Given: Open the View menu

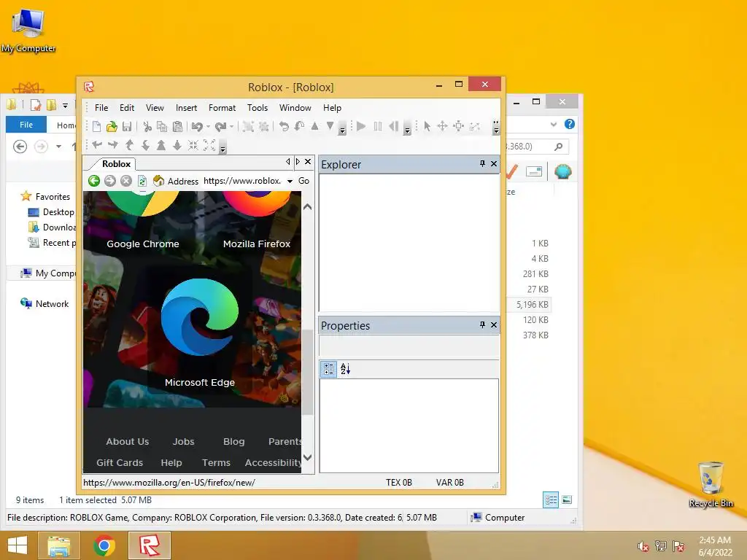Looking at the screenshot, I should (x=155, y=108).
